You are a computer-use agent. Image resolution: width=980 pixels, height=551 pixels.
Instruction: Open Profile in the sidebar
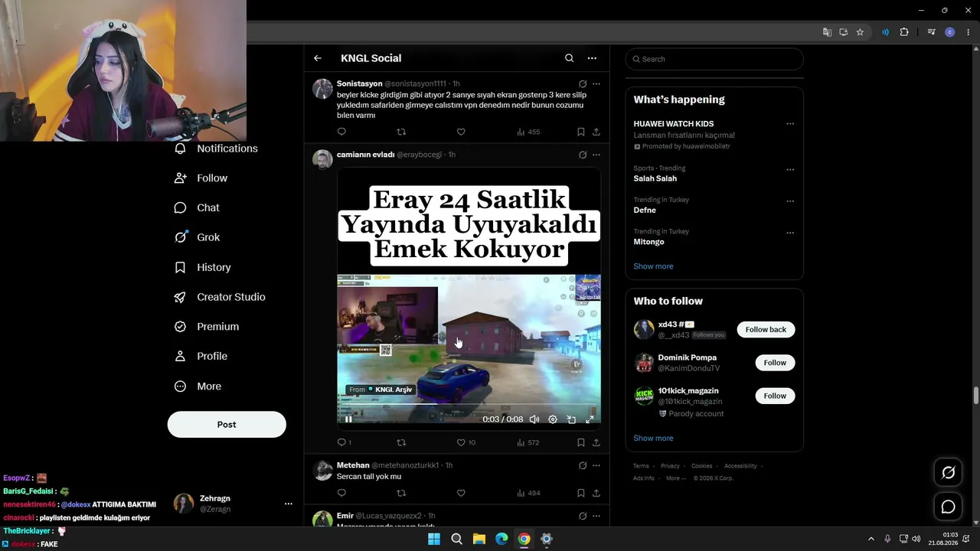point(201,357)
